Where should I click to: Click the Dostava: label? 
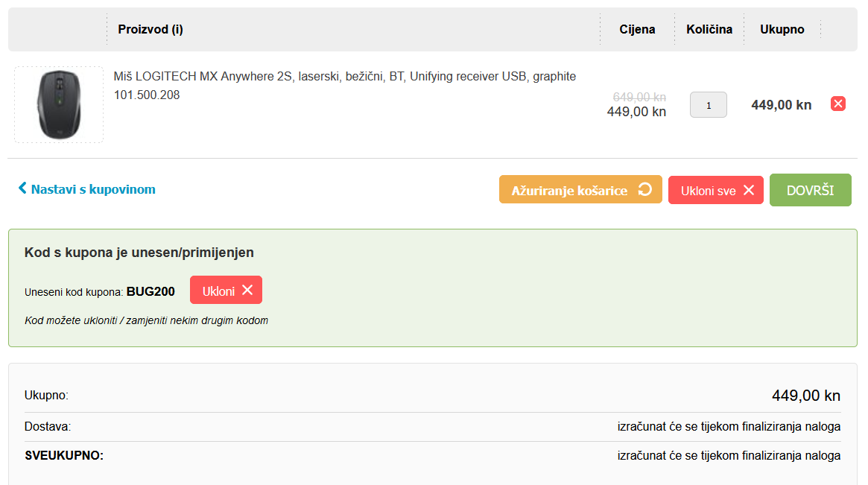[x=48, y=427]
